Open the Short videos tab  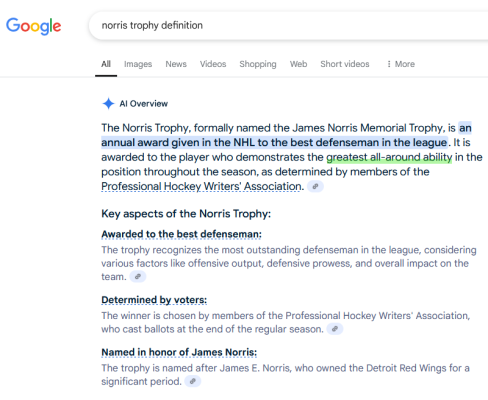click(345, 64)
